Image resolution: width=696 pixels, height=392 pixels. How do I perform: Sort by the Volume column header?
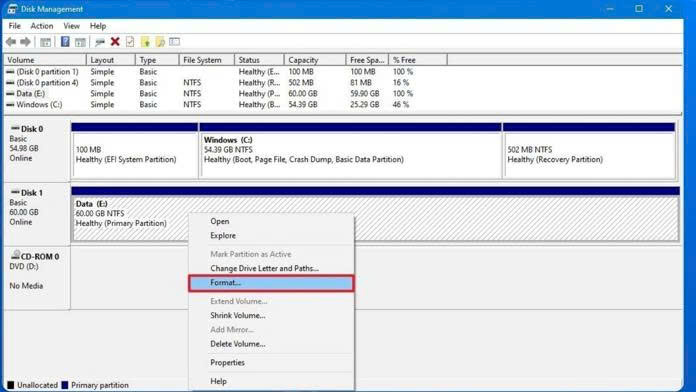coord(45,60)
